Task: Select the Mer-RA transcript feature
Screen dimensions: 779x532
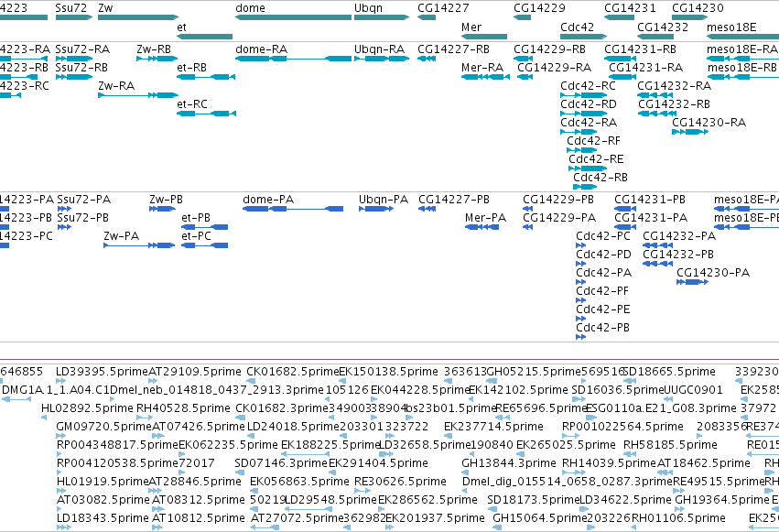Action: tap(485, 77)
